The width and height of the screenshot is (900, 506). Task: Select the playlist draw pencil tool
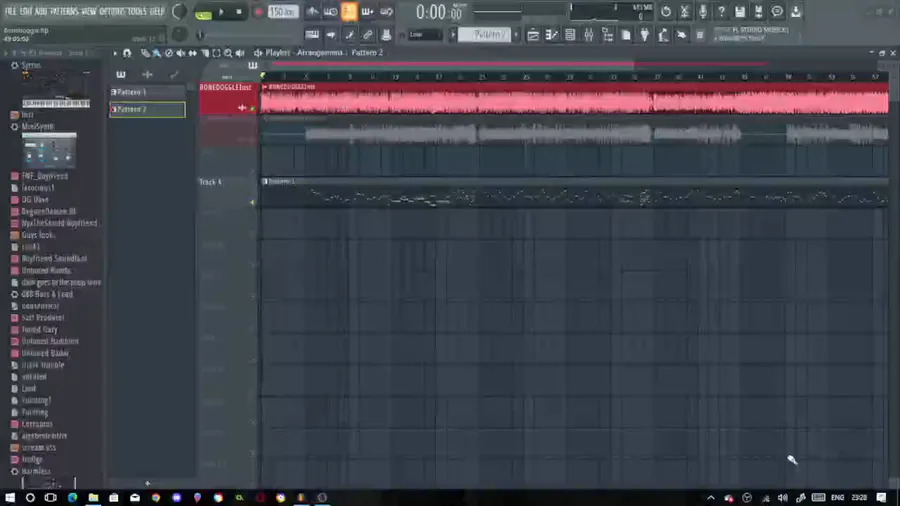(x=145, y=53)
